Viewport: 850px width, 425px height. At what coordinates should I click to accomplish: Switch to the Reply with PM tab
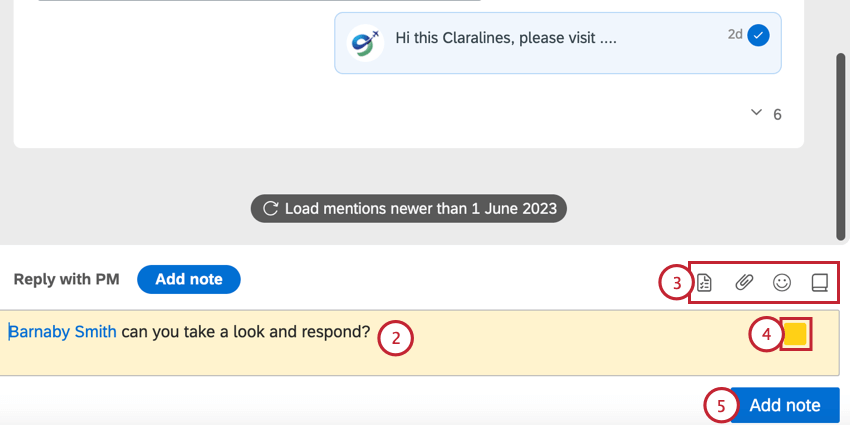(x=66, y=279)
